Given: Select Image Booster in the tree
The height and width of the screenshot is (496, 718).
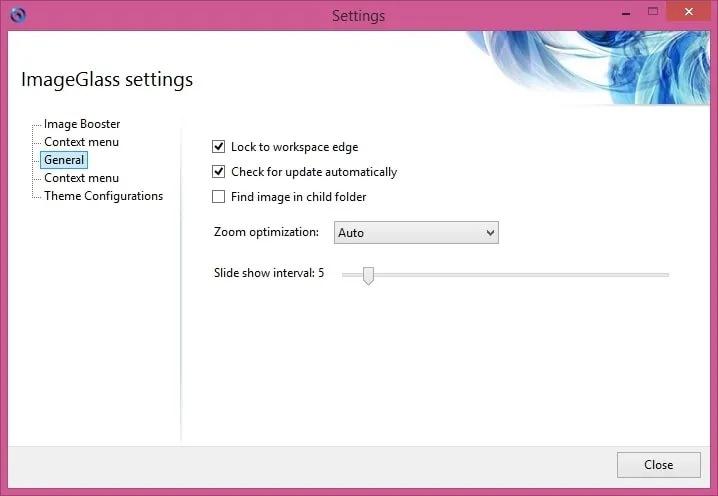Looking at the screenshot, I should tap(82, 124).
